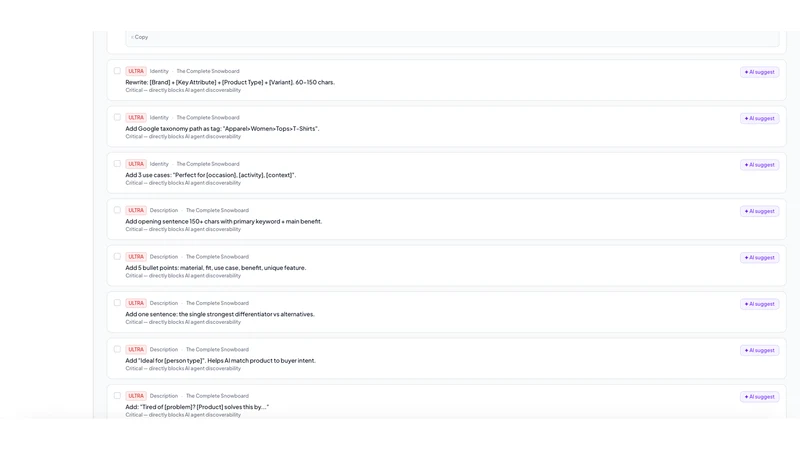Check the box for Ideal for person type task
Screen dimensions: 800x450
[x=117, y=349]
